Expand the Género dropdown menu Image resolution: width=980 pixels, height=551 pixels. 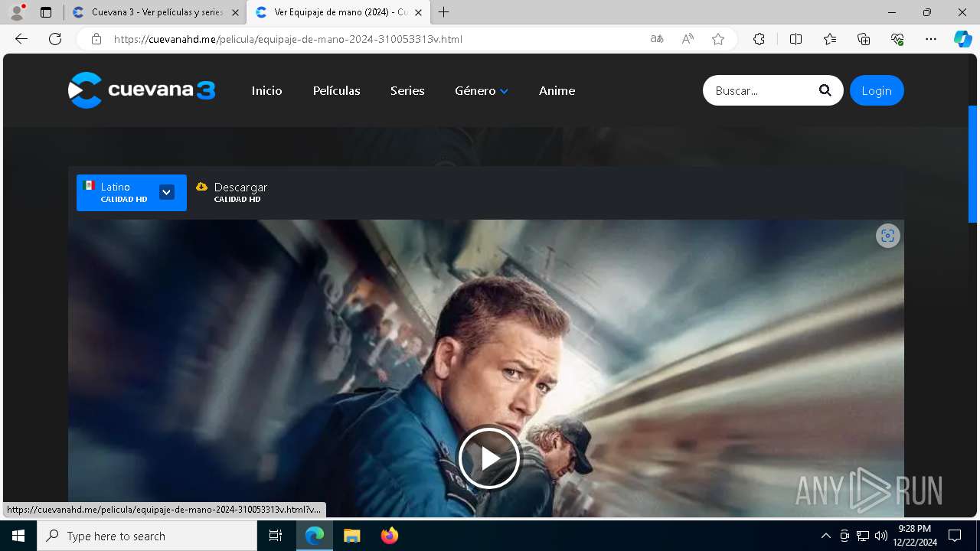tap(482, 90)
